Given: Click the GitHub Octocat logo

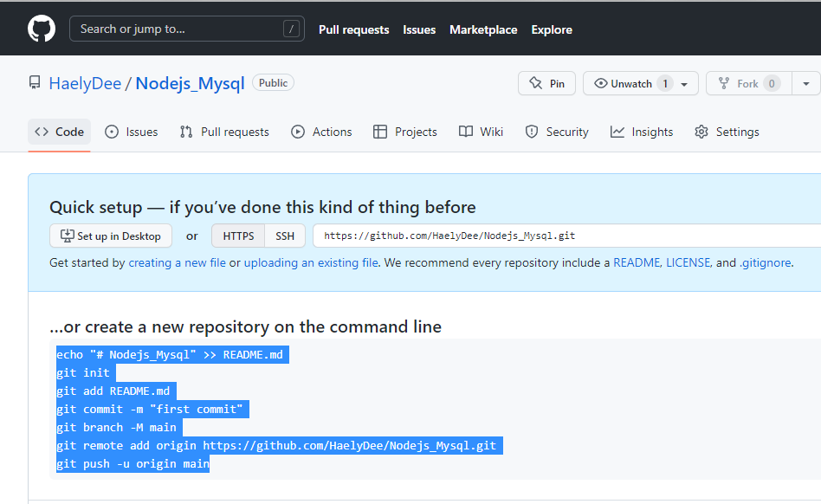Looking at the screenshot, I should coord(42,29).
